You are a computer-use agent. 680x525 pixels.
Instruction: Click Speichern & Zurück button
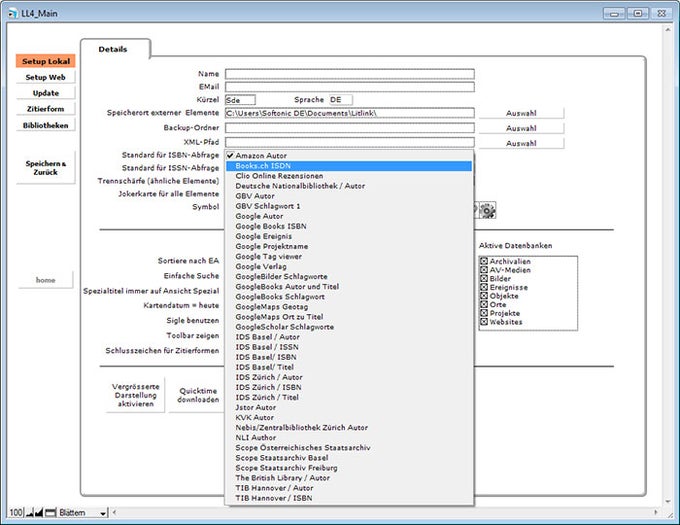click(x=46, y=168)
